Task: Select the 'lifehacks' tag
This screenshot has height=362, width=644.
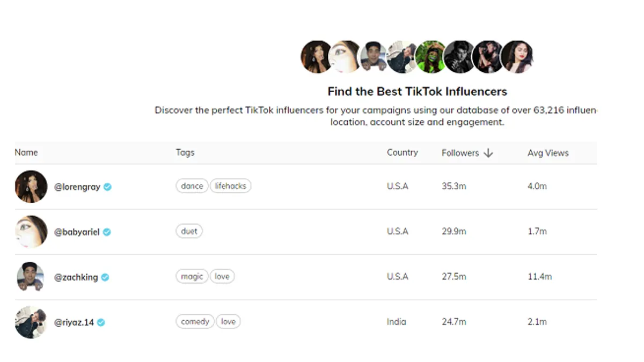Action: (231, 186)
